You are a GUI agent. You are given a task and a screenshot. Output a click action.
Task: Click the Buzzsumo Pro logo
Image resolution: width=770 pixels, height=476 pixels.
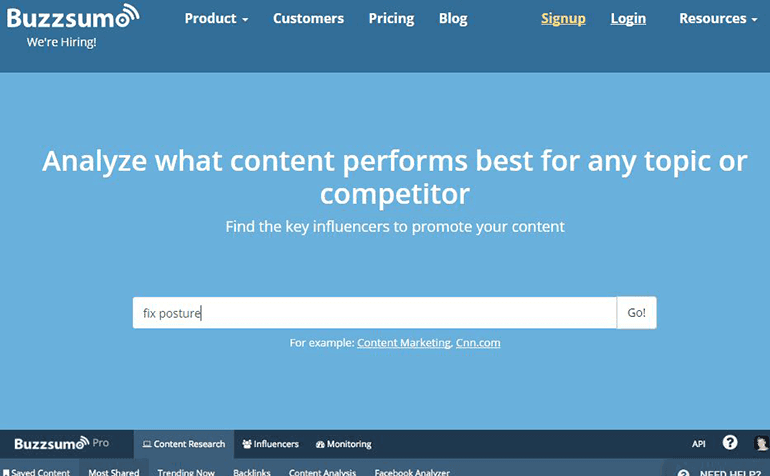61,444
